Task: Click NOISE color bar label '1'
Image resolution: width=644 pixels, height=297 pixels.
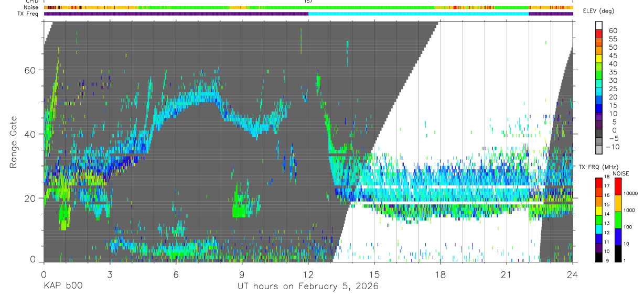Action: coord(624,260)
